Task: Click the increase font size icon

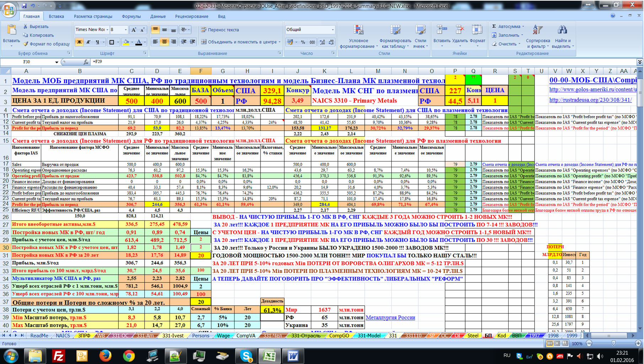Action: point(134,30)
